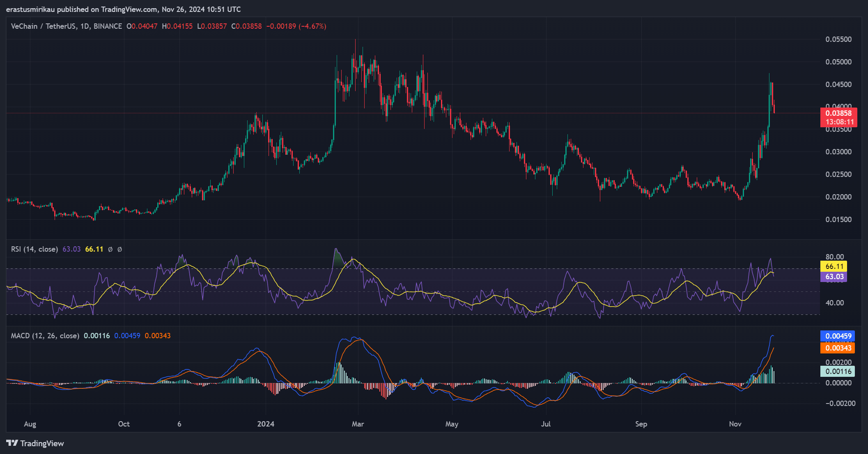Click the 0.02000 price axis label
868x454 pixels.
tap(838, 197)
